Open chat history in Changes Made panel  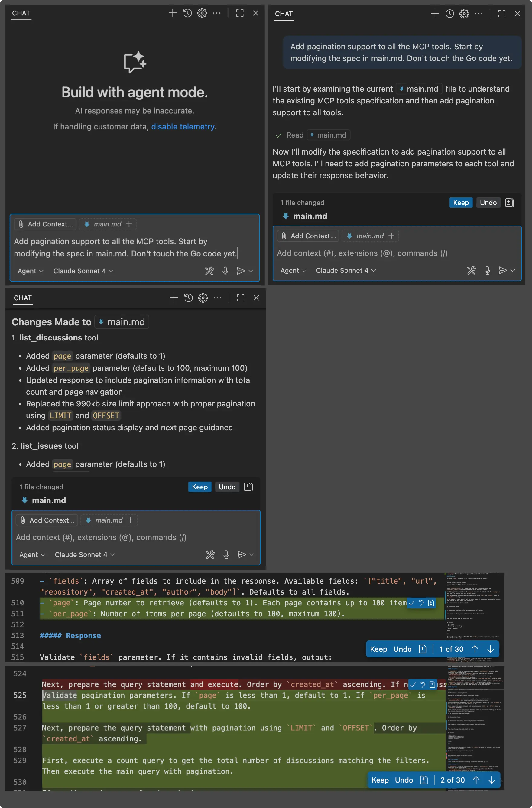pyautogui.click(x=188, y=298)
